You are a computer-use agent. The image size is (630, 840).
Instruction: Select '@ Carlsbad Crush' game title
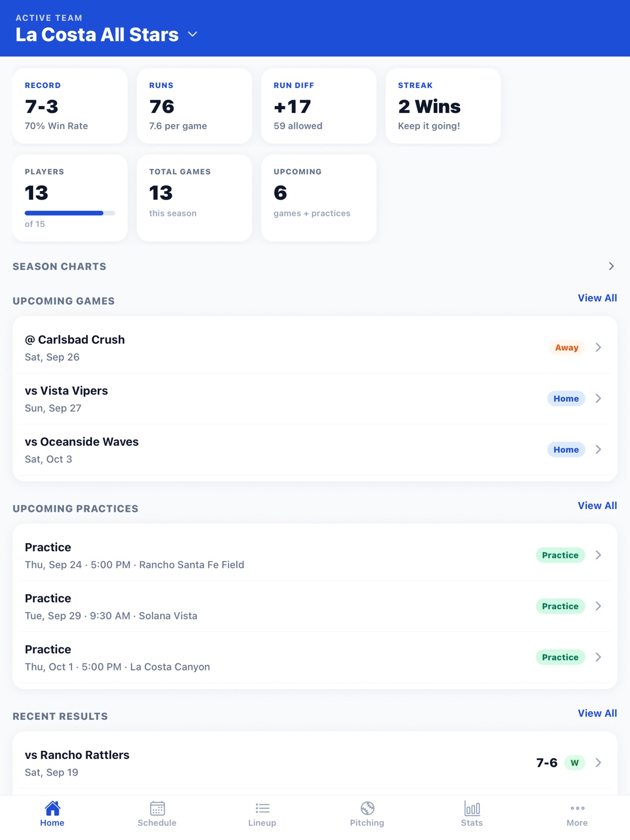point(75,340)
